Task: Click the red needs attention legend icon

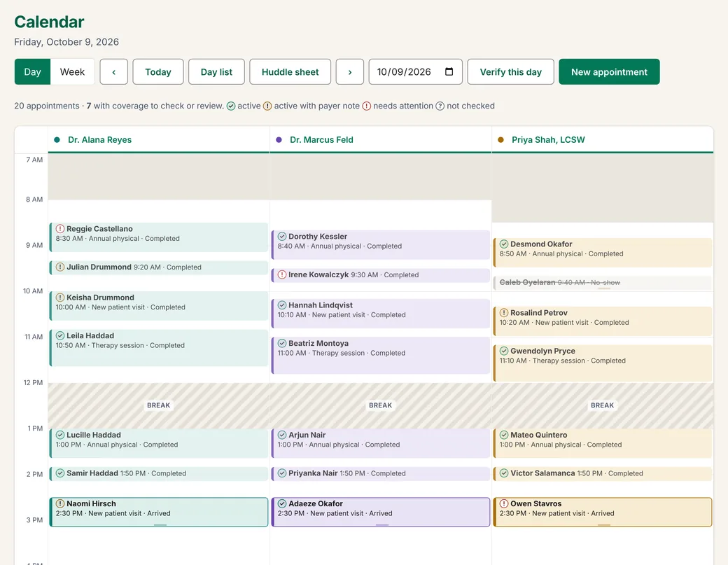Action: [366, 106]
